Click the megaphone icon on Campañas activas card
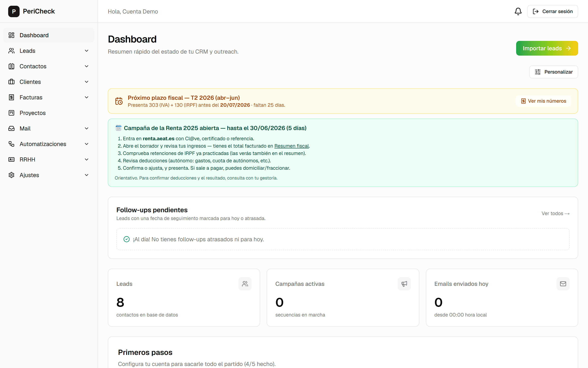Image resolution: width=588 pixels, height=368 pixels. pos(404,284)
